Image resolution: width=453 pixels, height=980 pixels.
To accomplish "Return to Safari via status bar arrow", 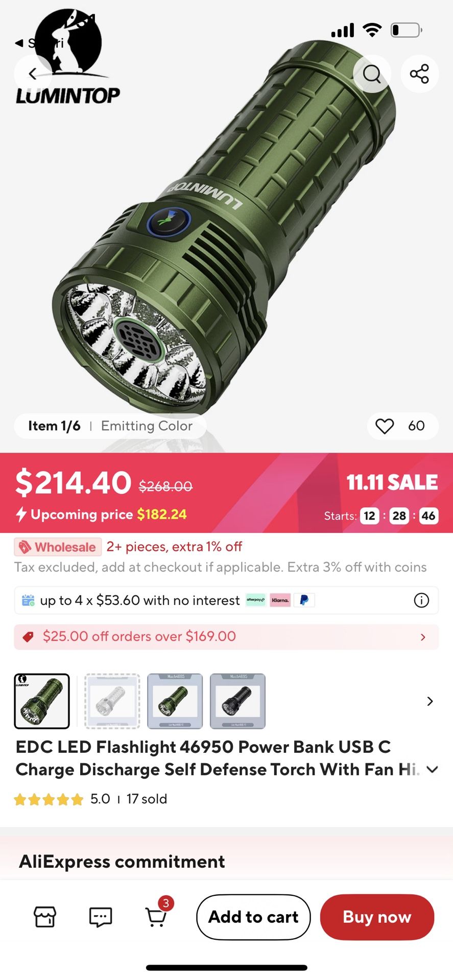I will pos(20,43).
